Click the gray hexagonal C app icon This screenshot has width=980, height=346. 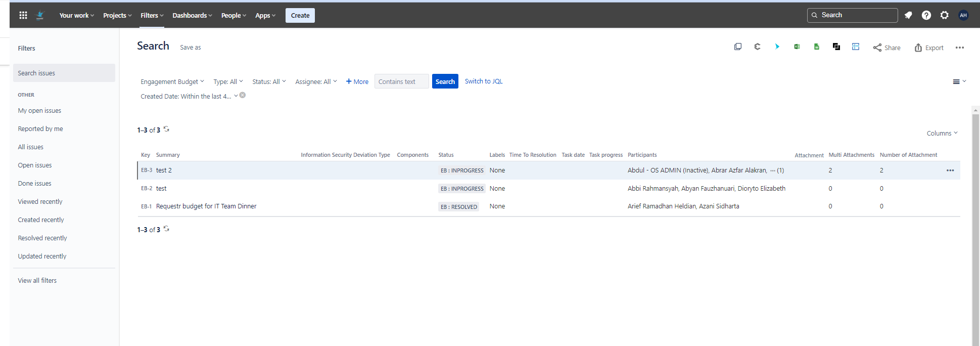[757, 47]
